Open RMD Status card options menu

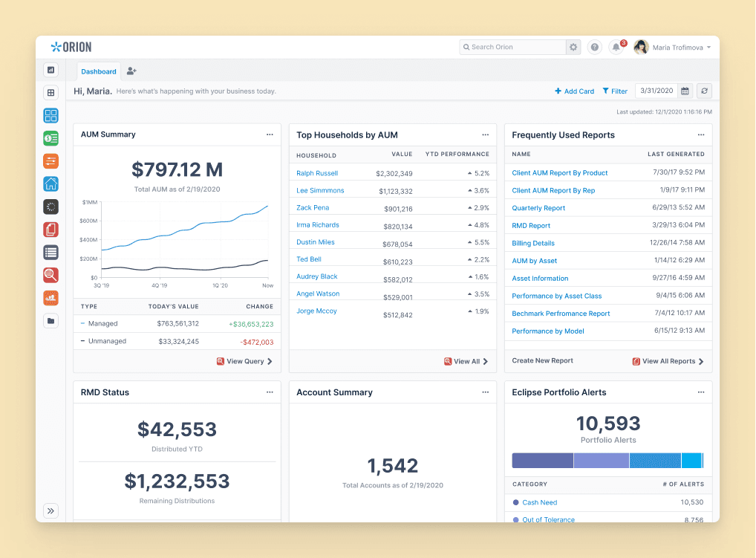point(270,392)
